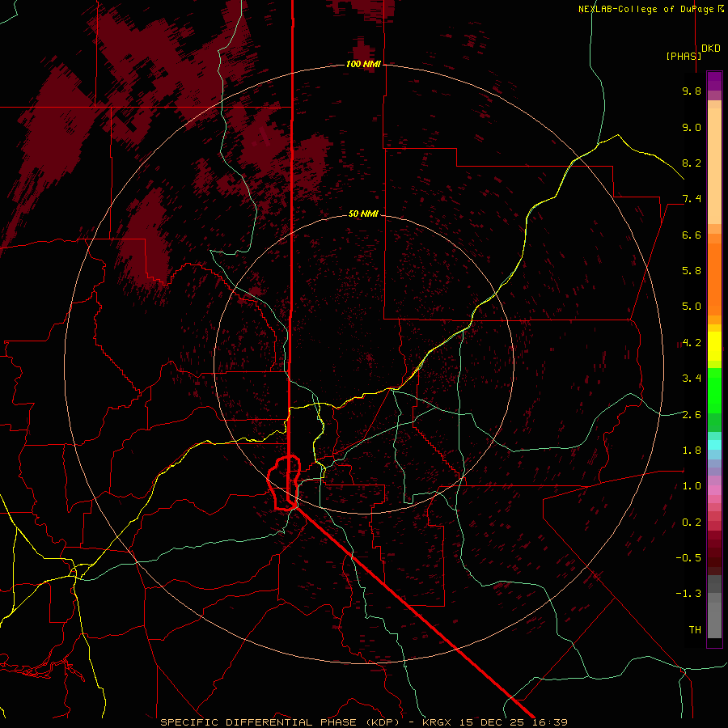728x728 pixels.
Task: Click the 5.8 value on the color scale
Action: tap(692, 271)
